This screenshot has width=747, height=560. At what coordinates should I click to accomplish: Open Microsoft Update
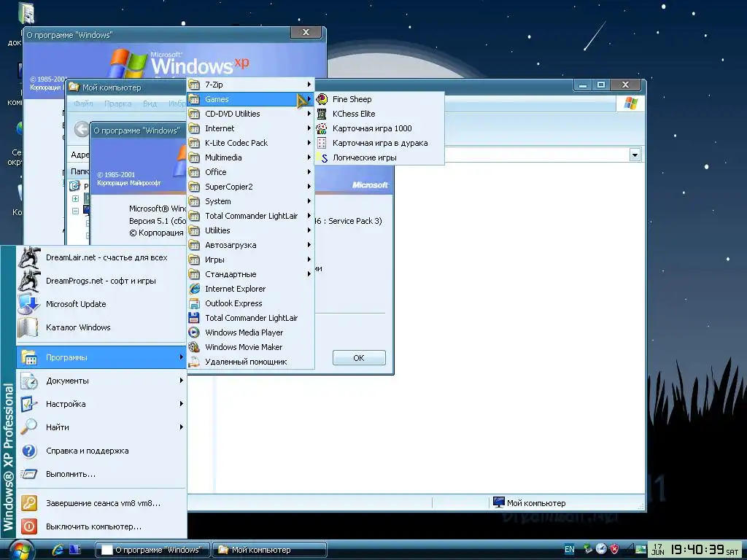click(x=101, y=304)
